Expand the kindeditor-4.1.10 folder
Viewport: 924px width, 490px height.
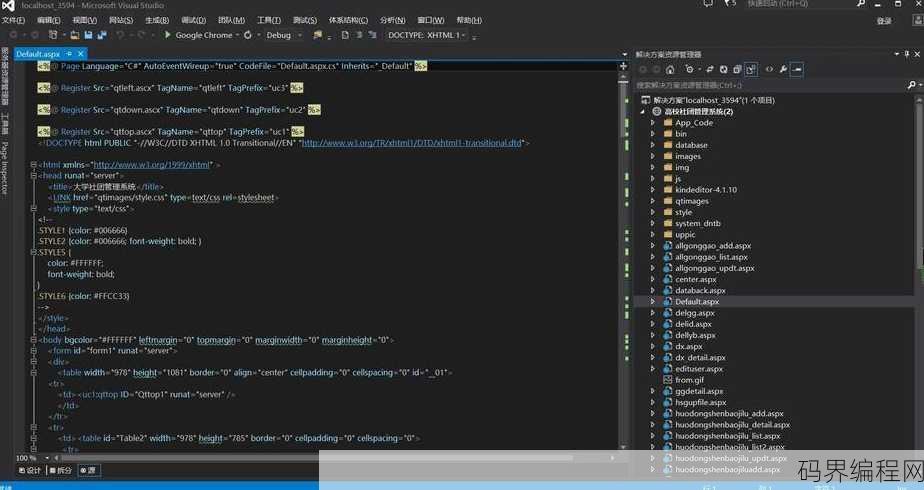pos(652,190)
